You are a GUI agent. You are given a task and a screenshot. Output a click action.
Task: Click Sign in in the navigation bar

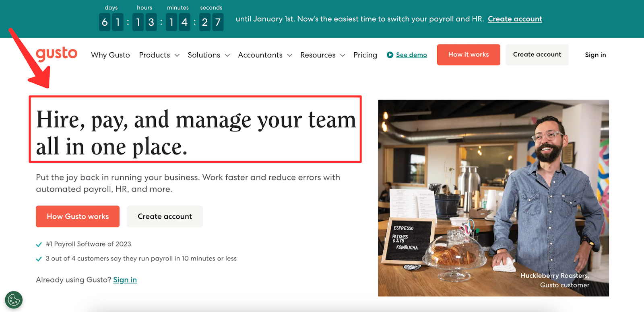pos(595,55)
